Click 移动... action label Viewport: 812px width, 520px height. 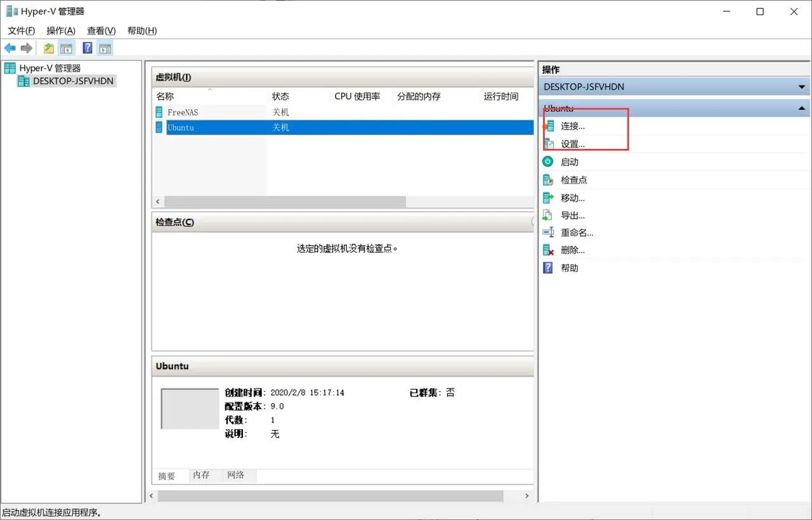573,198
